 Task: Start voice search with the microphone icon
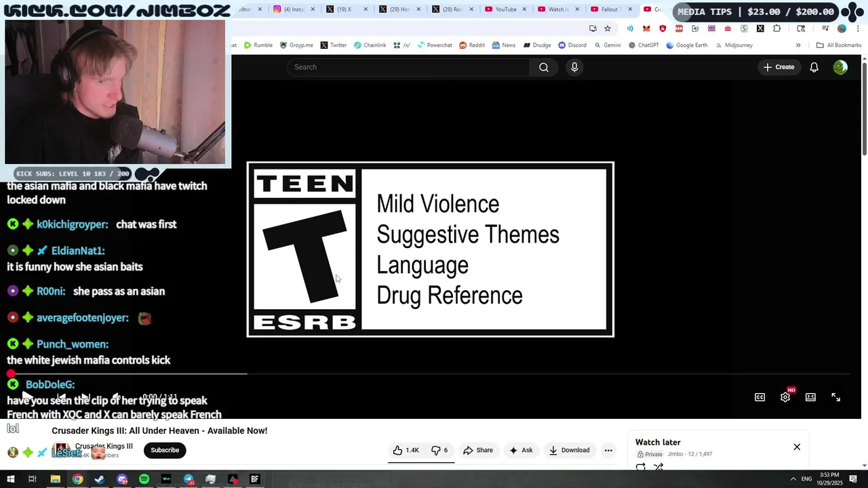tap(574, 67)
